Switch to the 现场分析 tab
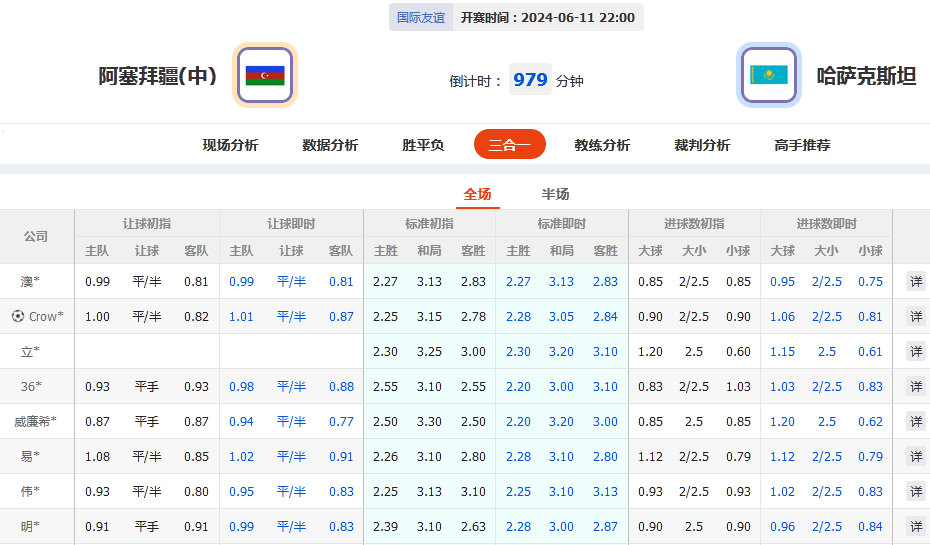Screen dimensions: 930x545 [230, 145]
